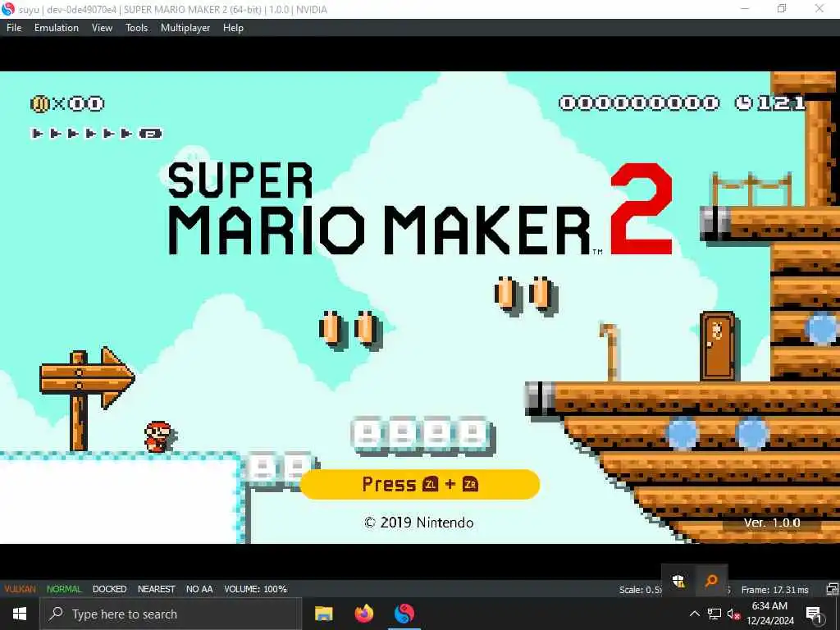Click the VOLUME: 100% status button
The width and height of the screenshot is (840, 630).
pos(256,589)
